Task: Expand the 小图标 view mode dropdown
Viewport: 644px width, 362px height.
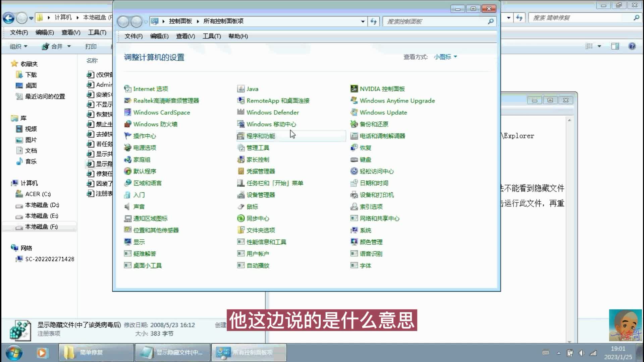Action: click(445, 57)
